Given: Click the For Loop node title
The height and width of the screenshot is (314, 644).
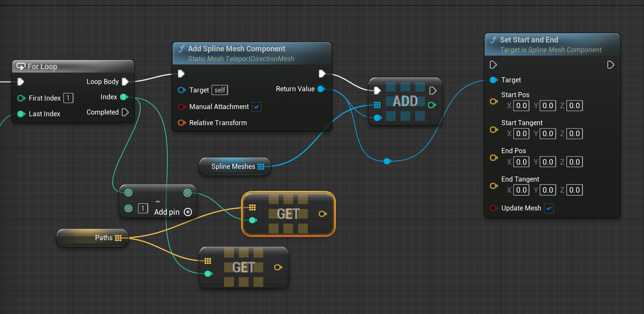Looking at the screenshot, I should pyautogui.click(x=42, y=67).
